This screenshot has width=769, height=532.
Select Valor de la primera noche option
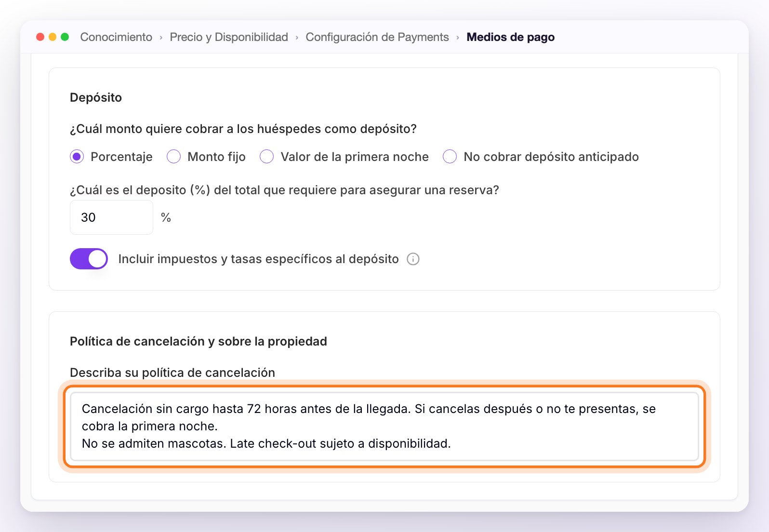266,157
